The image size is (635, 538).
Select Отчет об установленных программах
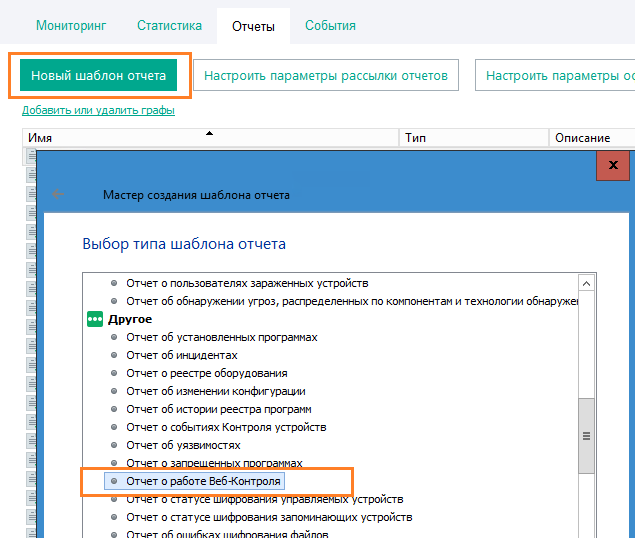coord(221,337)
